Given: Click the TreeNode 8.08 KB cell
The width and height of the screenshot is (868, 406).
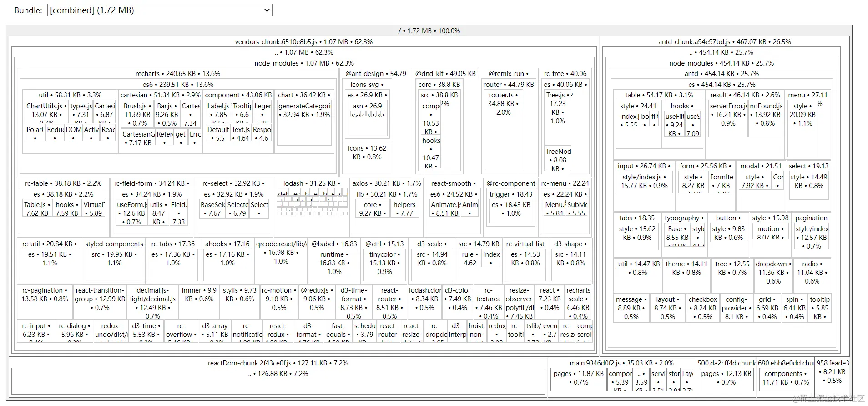Looking at the screenshot, I should point(558,159).
